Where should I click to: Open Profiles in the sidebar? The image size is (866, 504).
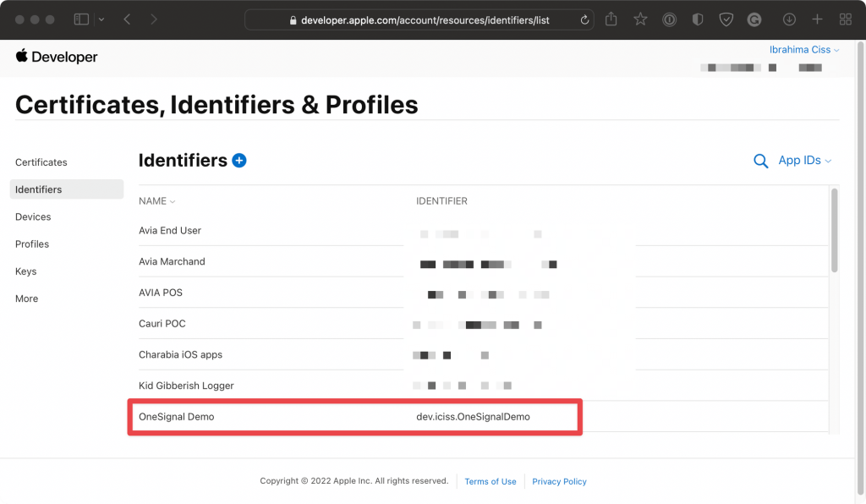(x=32, y=244)
